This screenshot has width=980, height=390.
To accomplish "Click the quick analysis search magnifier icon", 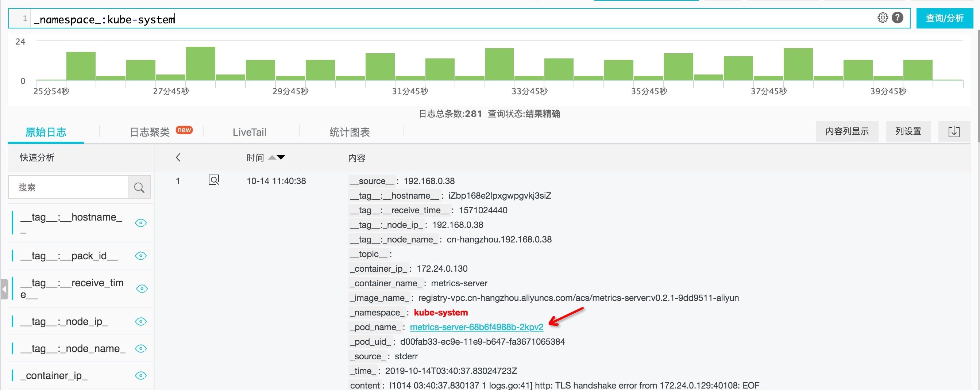I will click(139, 187).
